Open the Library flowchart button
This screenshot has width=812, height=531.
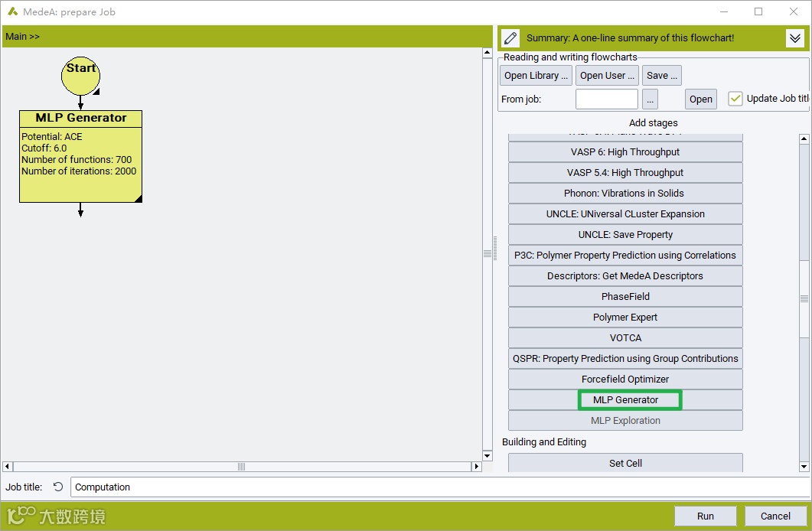536,76
